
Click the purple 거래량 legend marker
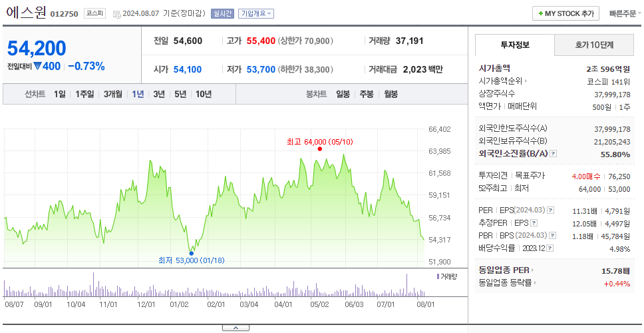(438, 276)
